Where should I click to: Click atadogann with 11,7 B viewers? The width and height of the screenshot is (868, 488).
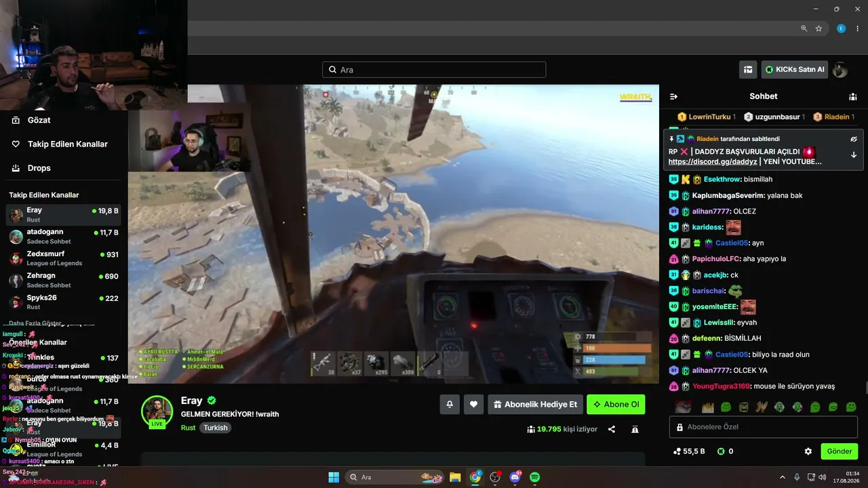click(64, 237)
